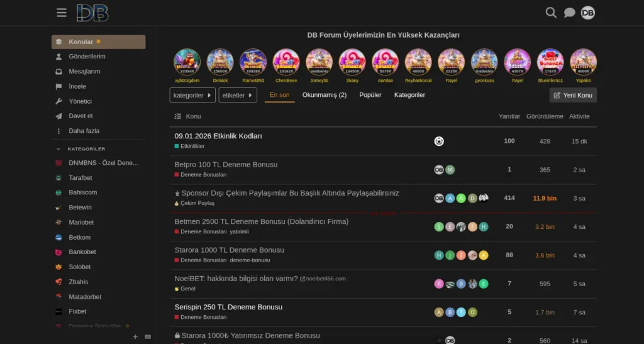Open the etiketler dropdown
This screenshot has width=644, height=344.
tap(238, 95)
